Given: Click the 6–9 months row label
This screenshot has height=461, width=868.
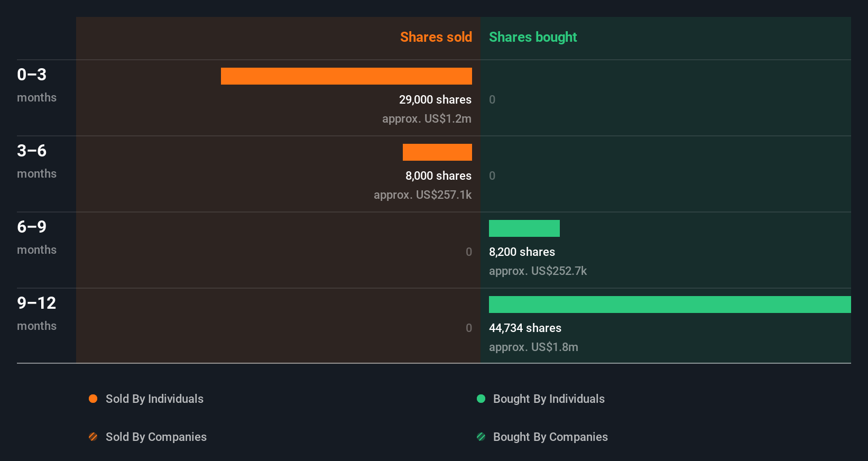Looking at the screenshot, I should point(36,237).
